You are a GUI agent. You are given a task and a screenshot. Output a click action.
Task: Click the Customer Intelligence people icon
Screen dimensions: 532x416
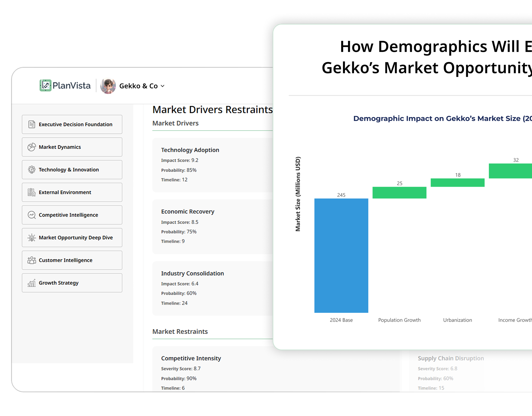point(32,260)
